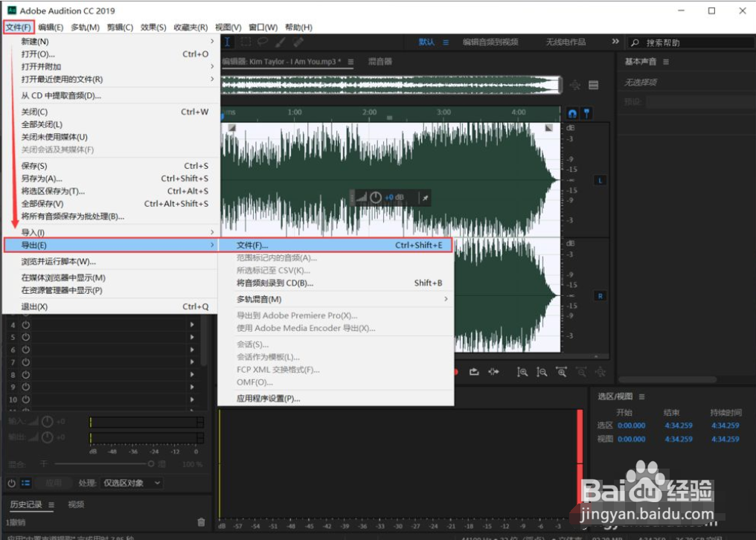Click zoom out time icon
Screen dimensions: 756x540
tap(581, 372)
